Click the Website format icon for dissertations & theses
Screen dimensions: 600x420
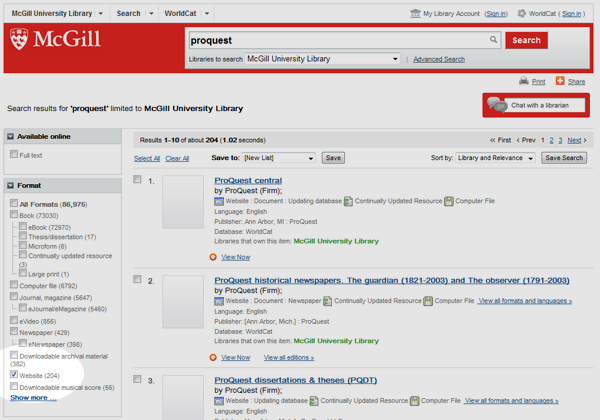pos(219,401)
